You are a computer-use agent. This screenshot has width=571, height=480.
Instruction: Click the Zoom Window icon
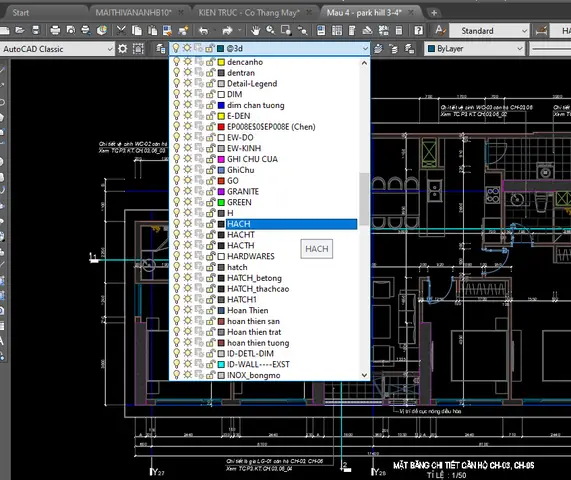click(286, 30)
